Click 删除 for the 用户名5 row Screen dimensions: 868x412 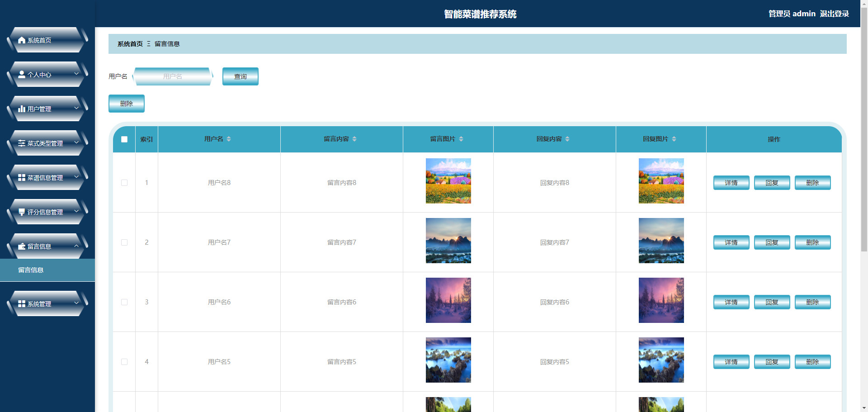(813, 362)
